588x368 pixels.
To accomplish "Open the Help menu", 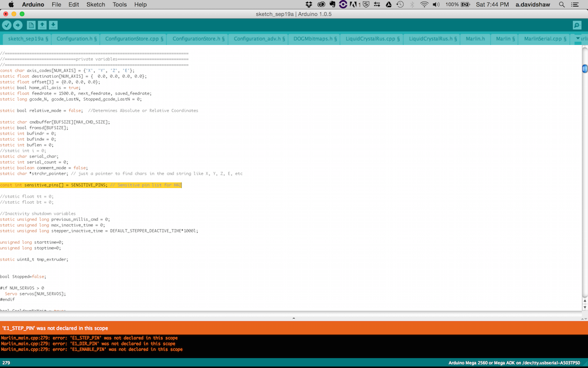I will click(x=141, y=5).
